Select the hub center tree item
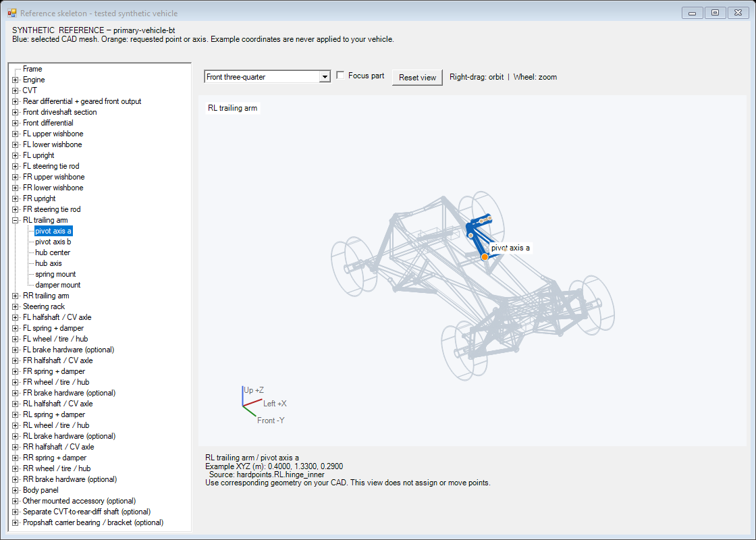This screenshot has height=540, width=756. (53, 252)
